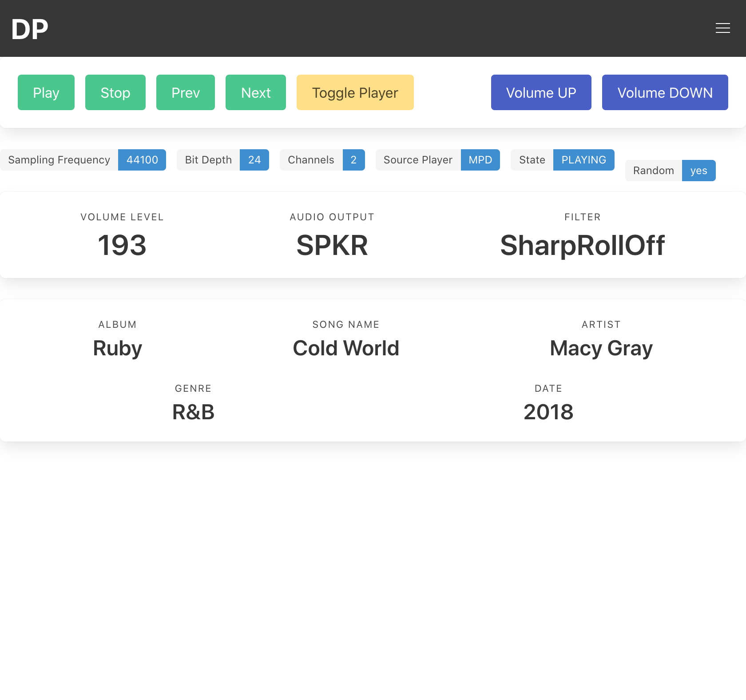
Task: Click the ARTIST heading
Action: 601,325
